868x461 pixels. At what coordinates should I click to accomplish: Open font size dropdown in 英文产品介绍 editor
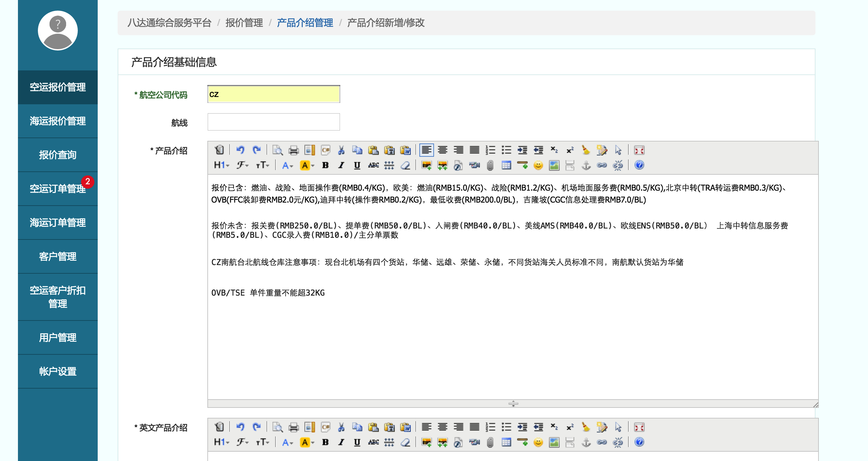[262, 442]
